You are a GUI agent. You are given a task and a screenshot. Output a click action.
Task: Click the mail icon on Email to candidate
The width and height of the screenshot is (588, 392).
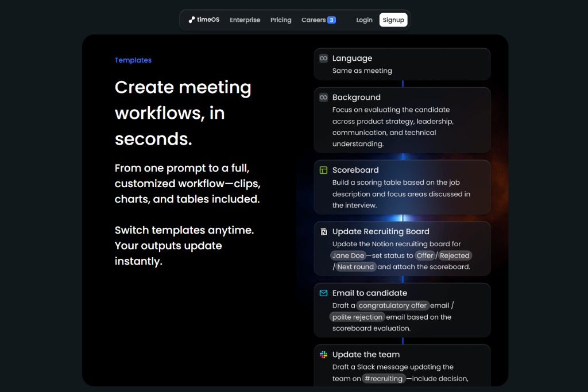pos(323,293)
